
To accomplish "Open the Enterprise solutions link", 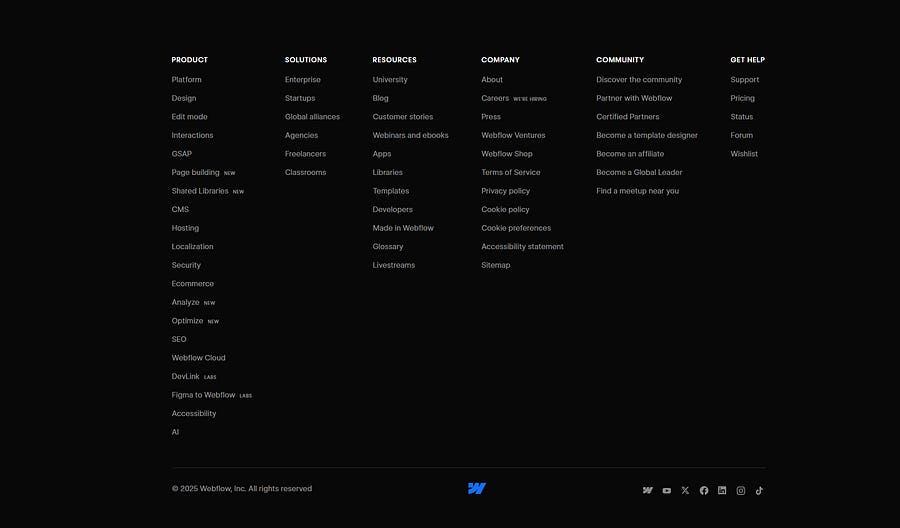I will click(x=303, y=80).
